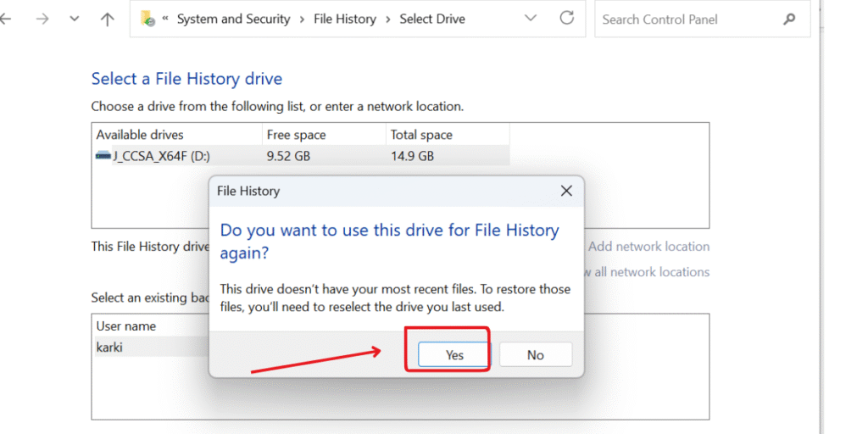Viewport: 868px width, 434px height.
Task: Click the Yes button in File History dialog
Action: (x=454, y=355)
